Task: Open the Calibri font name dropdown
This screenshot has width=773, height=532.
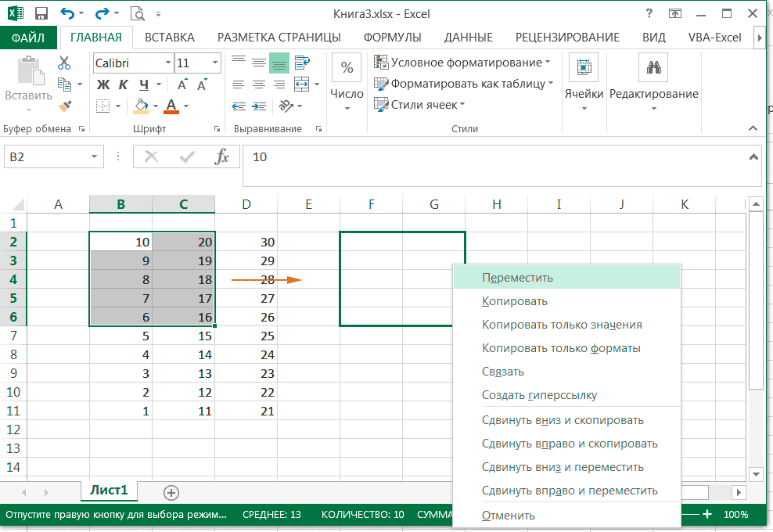Action: 168,63
